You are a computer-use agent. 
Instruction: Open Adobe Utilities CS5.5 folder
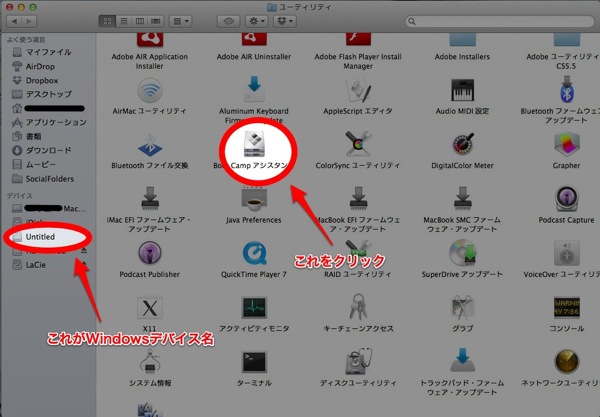(566, 40)
